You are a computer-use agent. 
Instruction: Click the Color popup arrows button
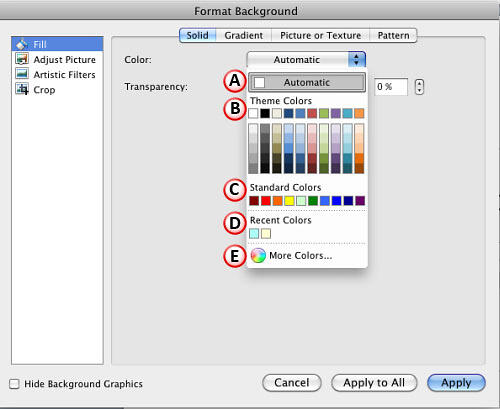point(356,60)
